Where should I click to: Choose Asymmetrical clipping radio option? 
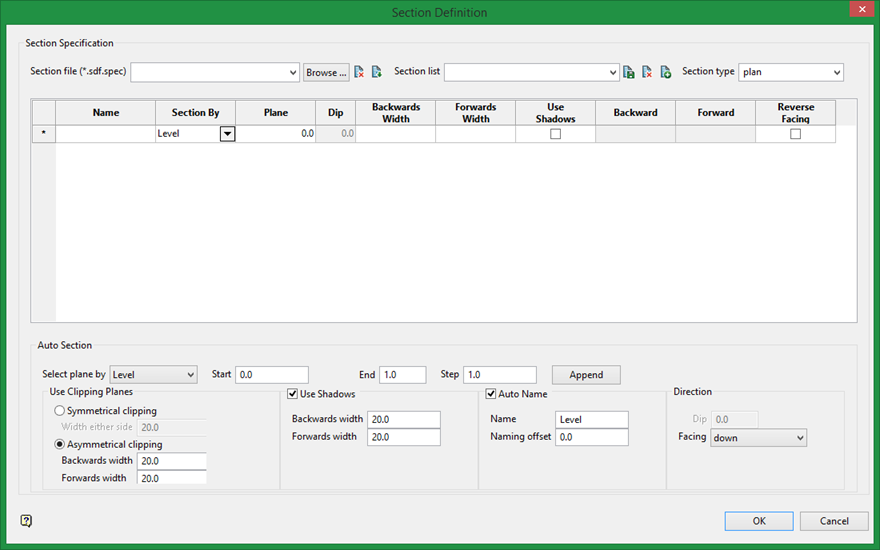[x=60, y=444]
